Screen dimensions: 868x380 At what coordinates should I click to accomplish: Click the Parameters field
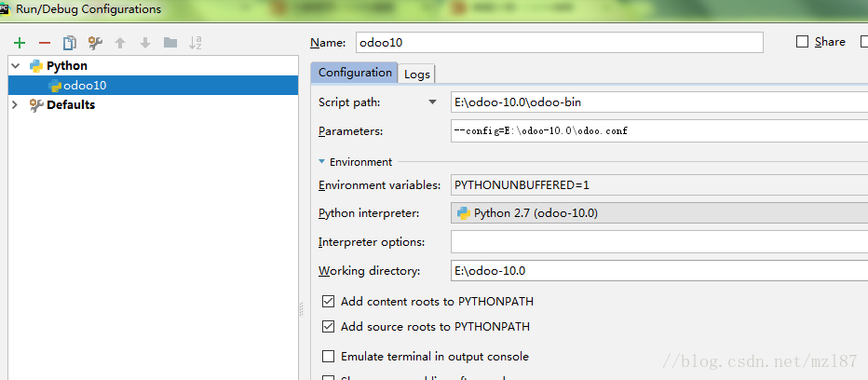click(x=659, y=131)
